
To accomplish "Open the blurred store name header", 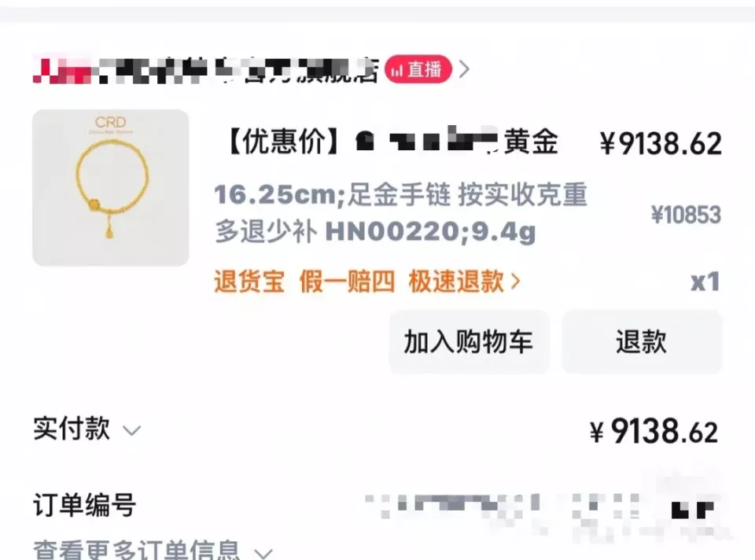I will point(205,70).
